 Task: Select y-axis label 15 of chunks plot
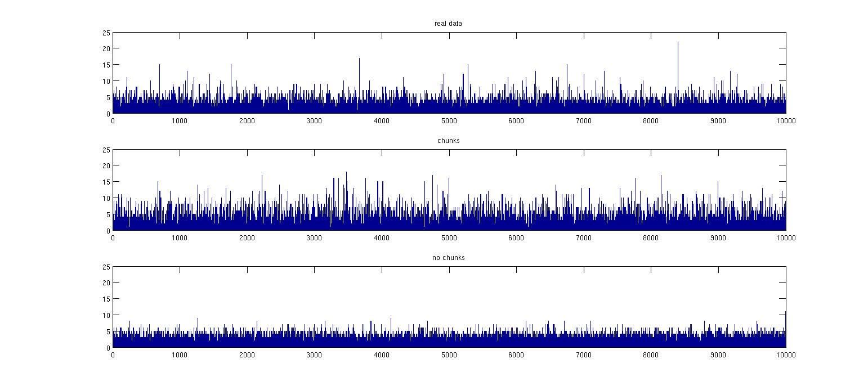106,182
